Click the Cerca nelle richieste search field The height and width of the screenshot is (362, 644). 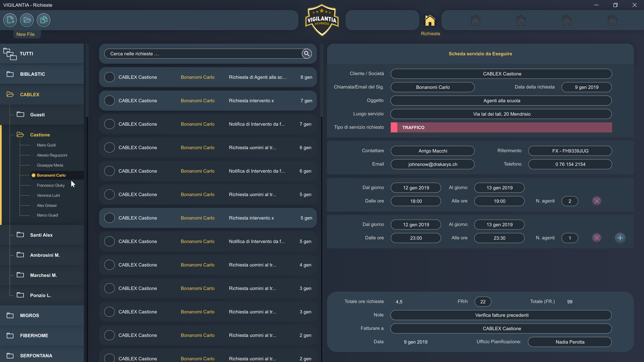202,54
